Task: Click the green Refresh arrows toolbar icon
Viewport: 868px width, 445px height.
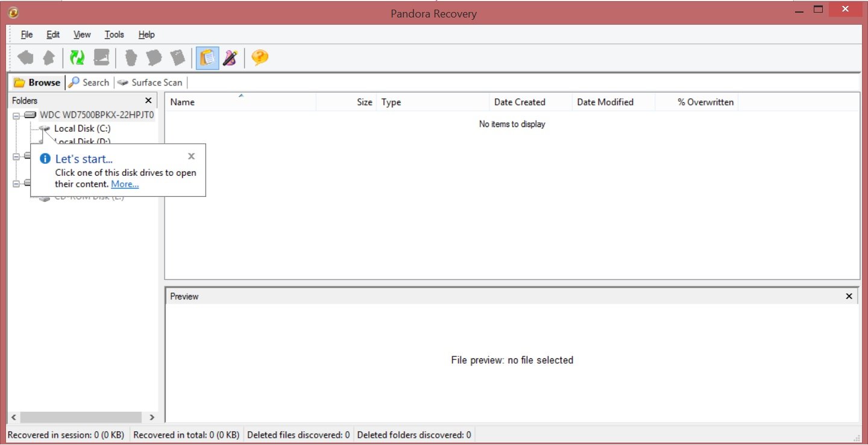Action: click(x=77, y=58)
